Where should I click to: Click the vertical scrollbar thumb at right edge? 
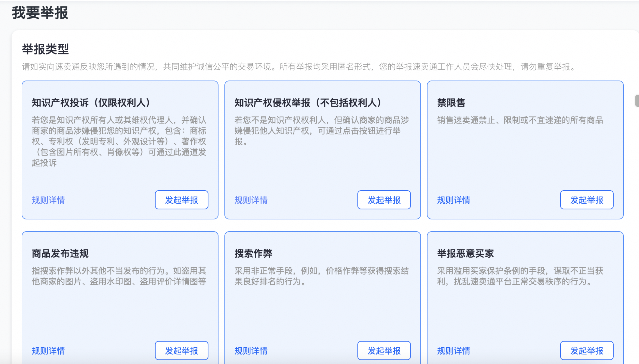[x=637, y=101]
